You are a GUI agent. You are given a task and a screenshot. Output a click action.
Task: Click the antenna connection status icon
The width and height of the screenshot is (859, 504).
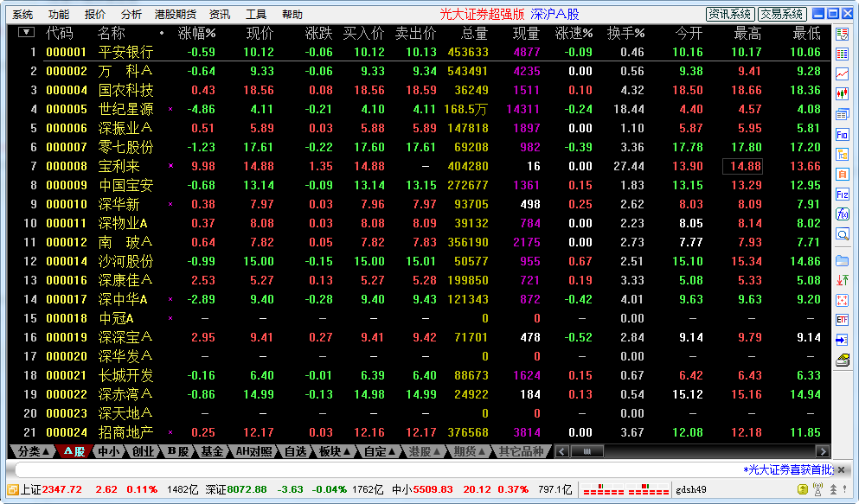(x=817, y=489)
